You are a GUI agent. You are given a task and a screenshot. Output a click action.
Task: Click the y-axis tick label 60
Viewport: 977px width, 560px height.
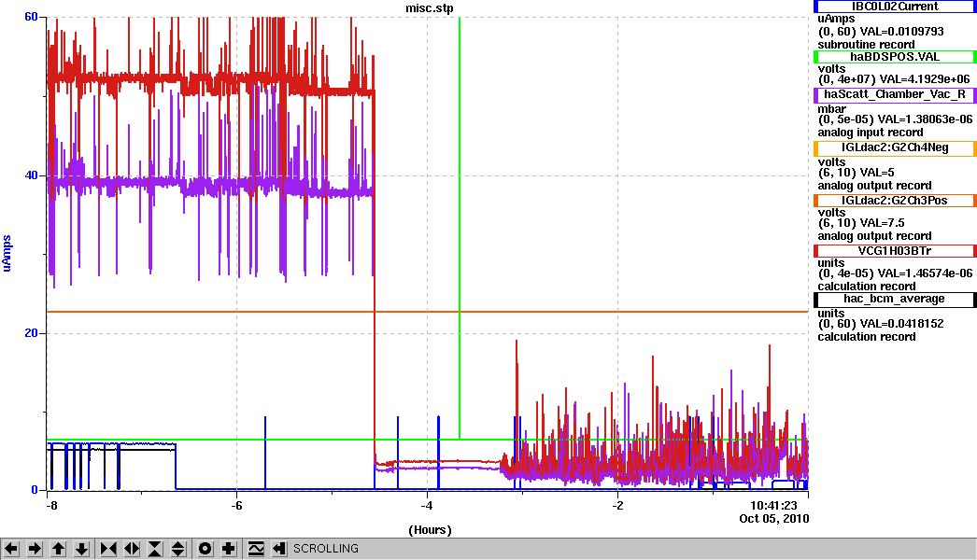click(31, 17)
